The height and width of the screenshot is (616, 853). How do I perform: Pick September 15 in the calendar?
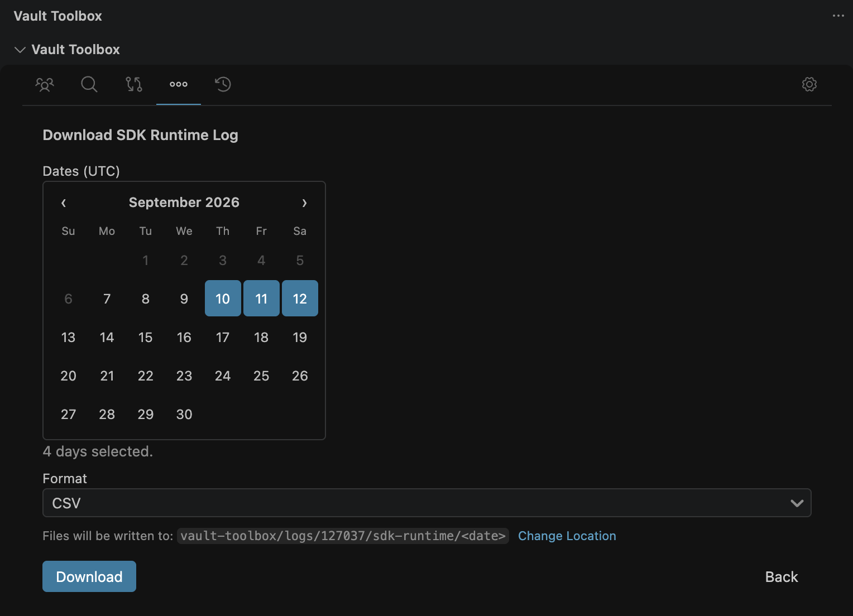[146, 337]
